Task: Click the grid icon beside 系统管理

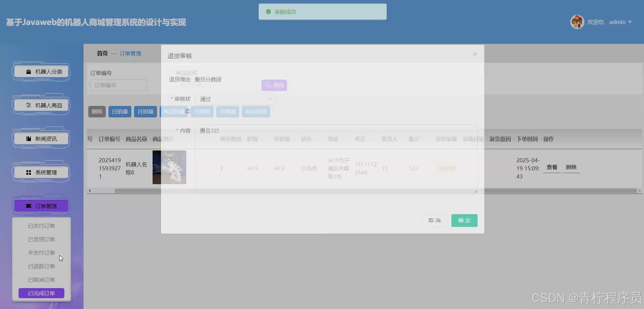Action: pyautogui.click(x=29, y=172)
